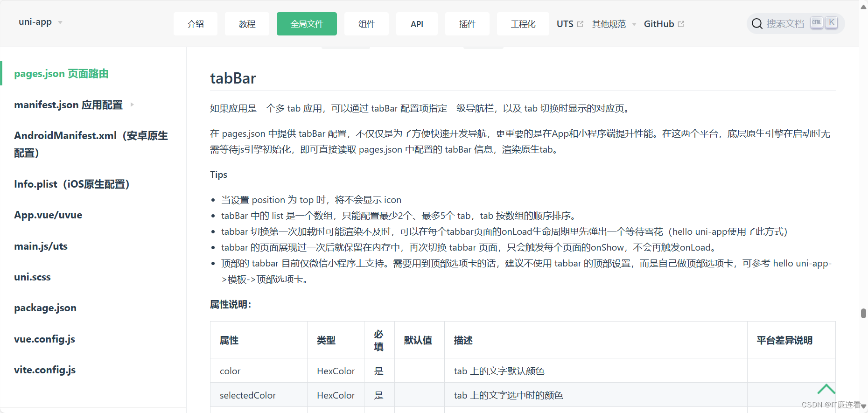Viewport: 868px width, 413px height.
Task: Click HexColor type in color row
Action: [336, 371]
